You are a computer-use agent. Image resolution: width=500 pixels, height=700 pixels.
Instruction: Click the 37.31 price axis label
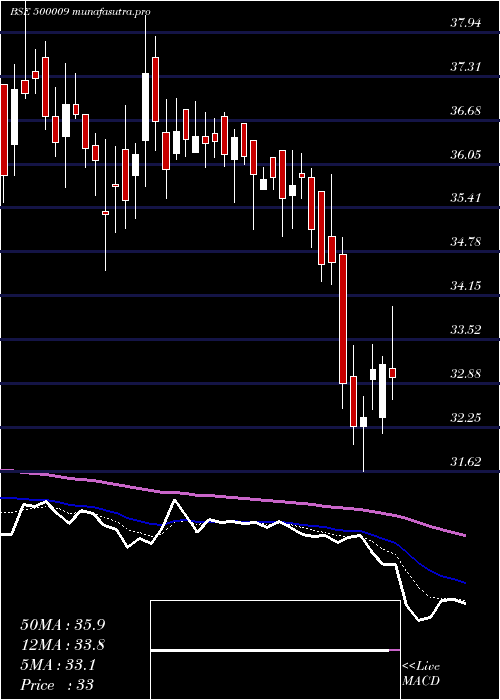click(466, 67)
